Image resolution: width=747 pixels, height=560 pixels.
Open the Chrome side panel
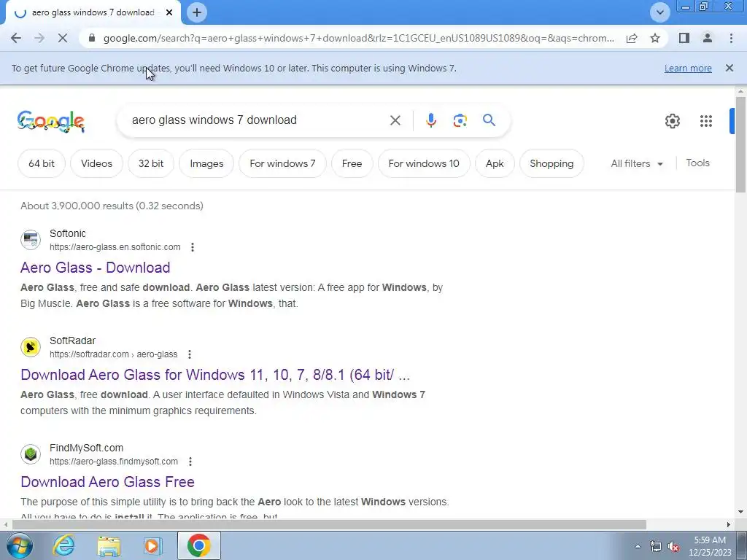coord(684,38)
